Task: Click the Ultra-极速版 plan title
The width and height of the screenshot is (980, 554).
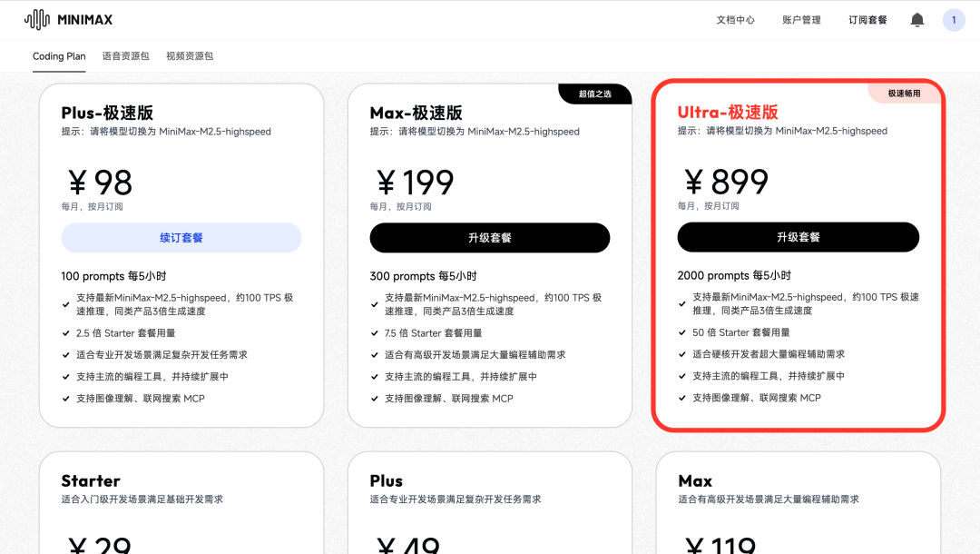Action: pyautogui.click(x=728, y=113)
